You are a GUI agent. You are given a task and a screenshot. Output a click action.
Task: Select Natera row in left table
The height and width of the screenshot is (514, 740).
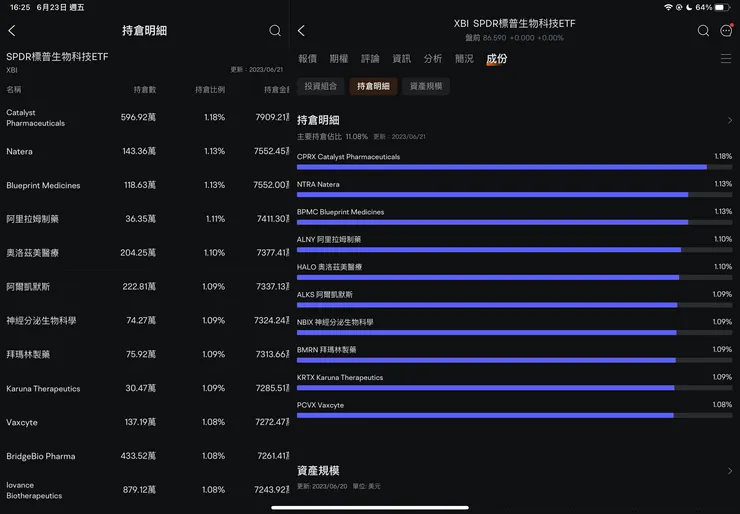click(145, 152)
